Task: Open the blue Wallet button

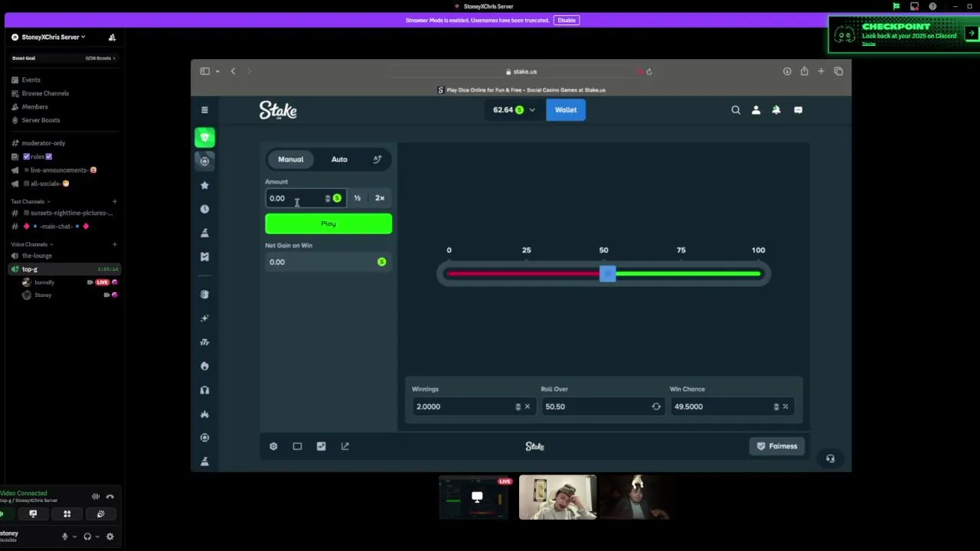Action: pos(566,109)
